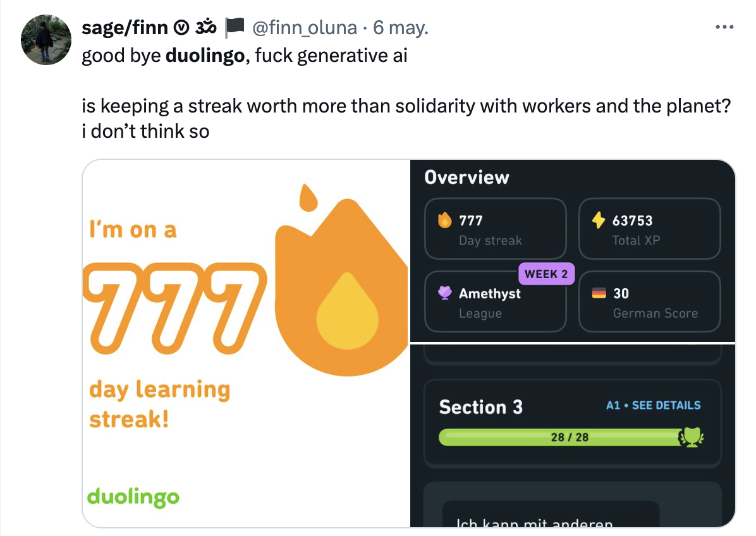Click the @finn_oluna handle

(303, 28)
